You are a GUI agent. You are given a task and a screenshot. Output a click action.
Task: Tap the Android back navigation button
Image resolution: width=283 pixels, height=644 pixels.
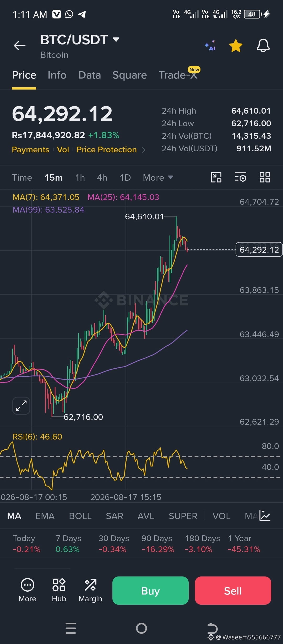(212, 628)
